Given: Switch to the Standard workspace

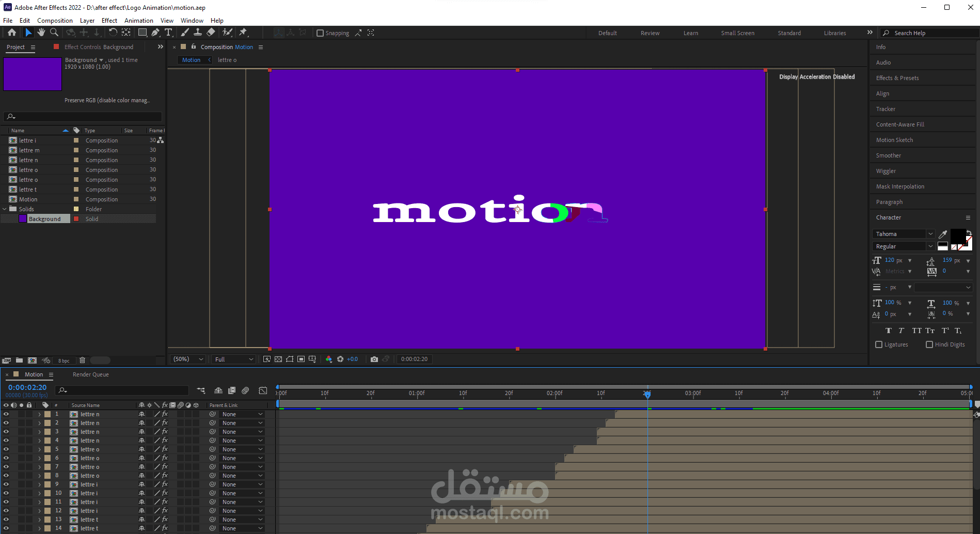Looking at the screenshot, I should [x=789, y=33].
